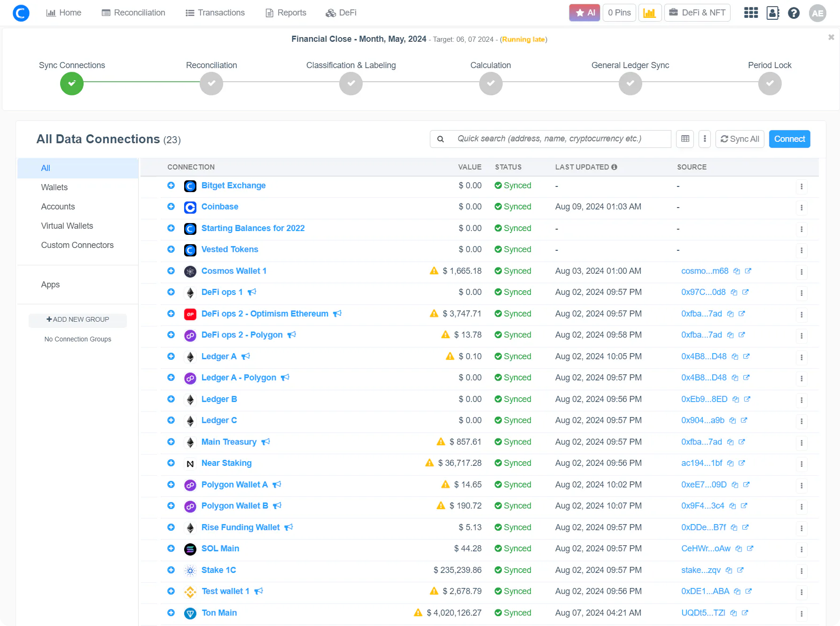
Task: Click the Reconciliation step circle
Action: 211,84
